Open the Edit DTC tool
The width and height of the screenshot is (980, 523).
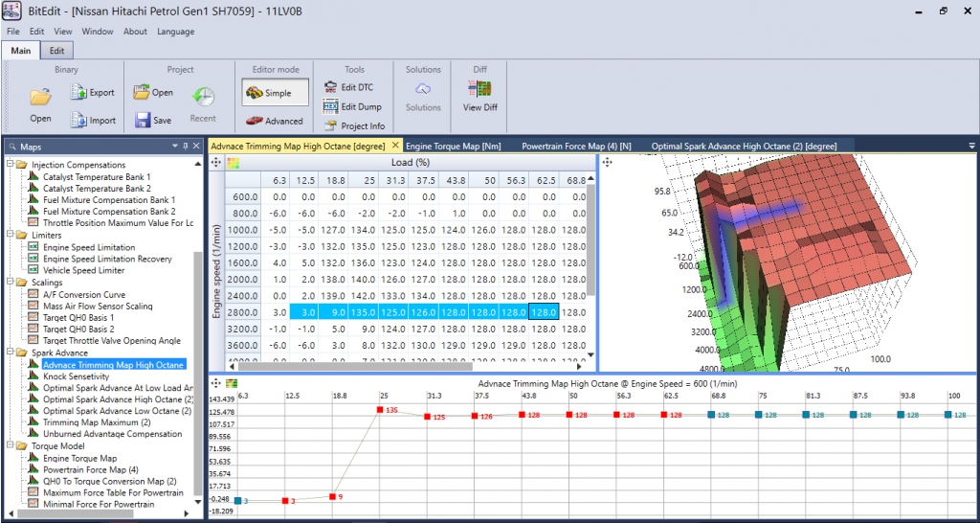(348, 87)
